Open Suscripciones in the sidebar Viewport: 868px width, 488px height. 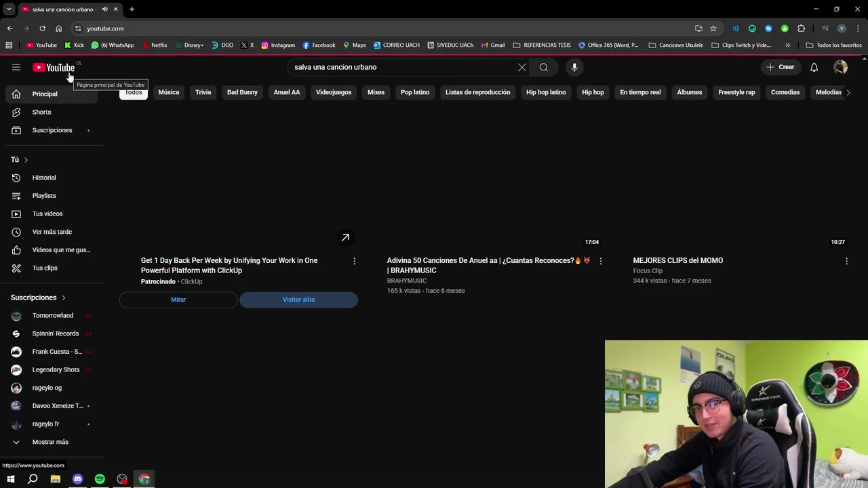click(x=52, y=130)
